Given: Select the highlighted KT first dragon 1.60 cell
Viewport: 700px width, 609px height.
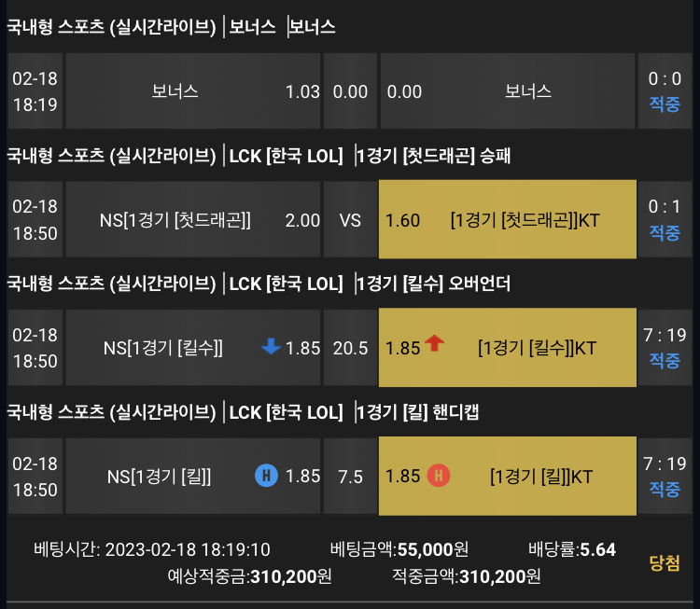Looking at the screenshot, I should click(508, 219).
